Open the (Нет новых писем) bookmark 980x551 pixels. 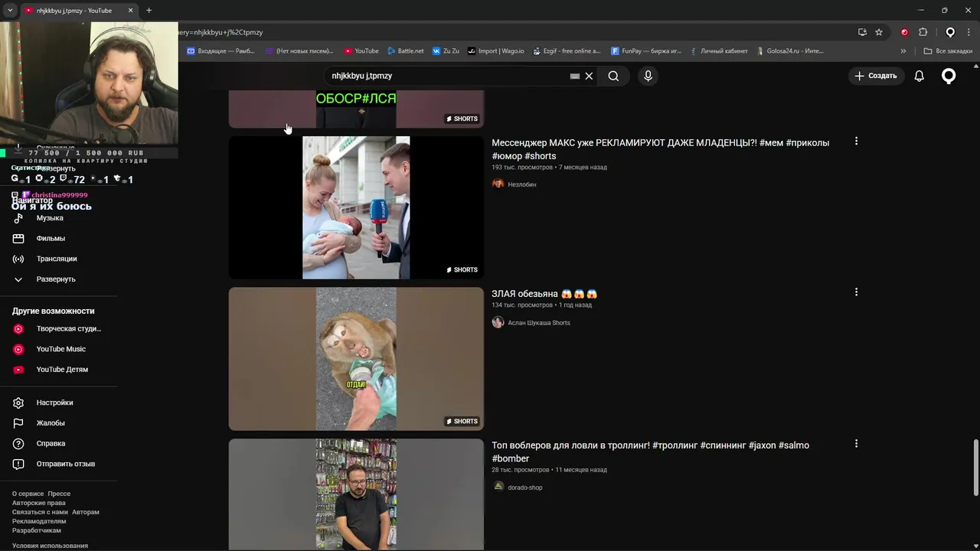[299, 51]
